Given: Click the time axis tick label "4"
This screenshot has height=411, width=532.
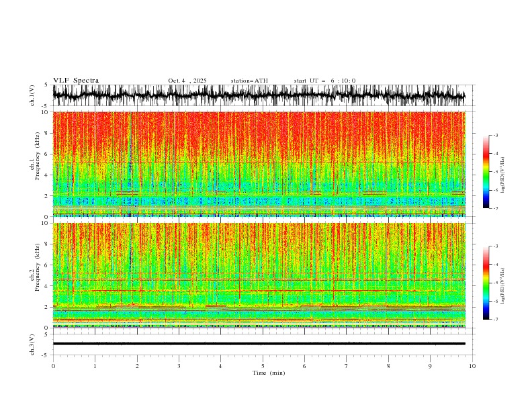Looking at the screenshot, I should coord(220,366).
